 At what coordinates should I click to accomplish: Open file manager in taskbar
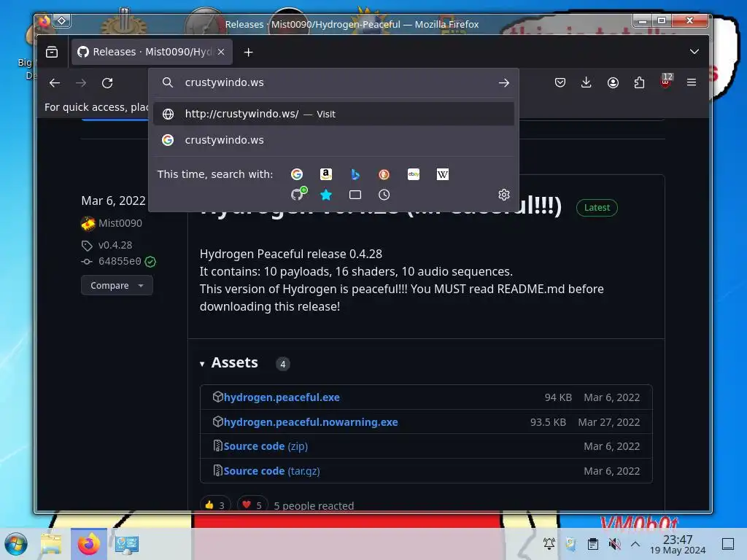click(52, 544)
